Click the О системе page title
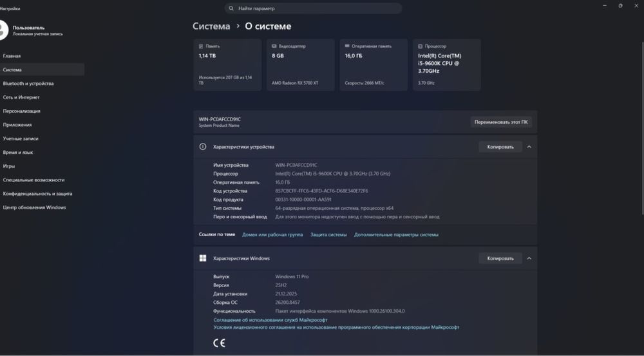644x356 pixels. (x=268, y=26)
